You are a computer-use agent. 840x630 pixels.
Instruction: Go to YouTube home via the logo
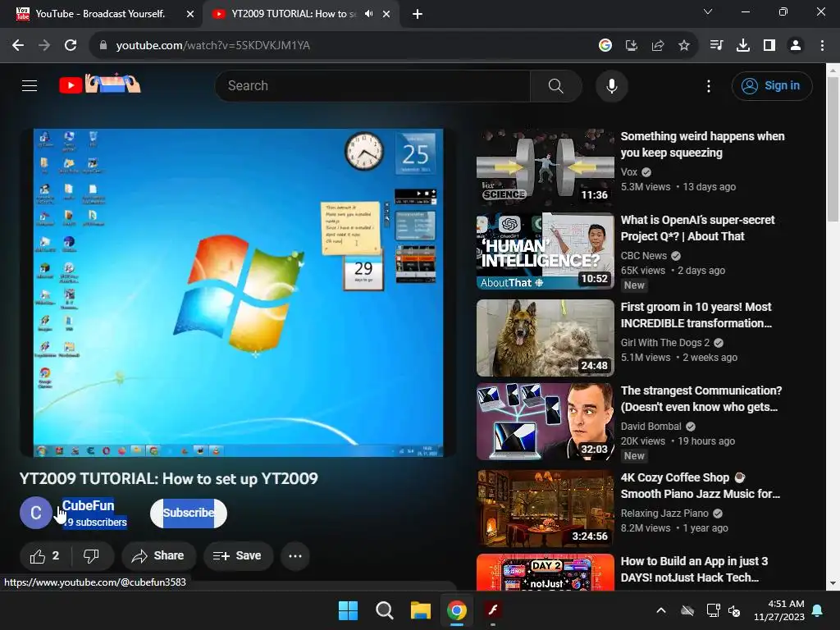click(x=99, y=84)
